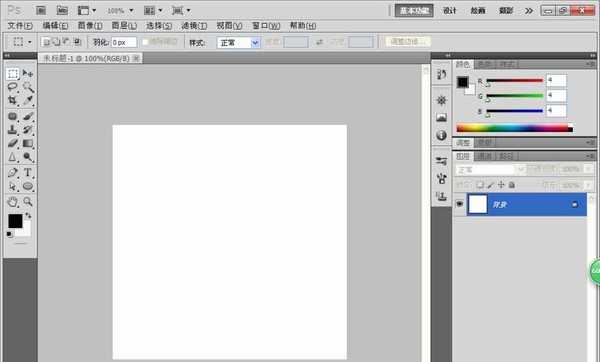Switch to the 摄影 workspace
This screenshot has width=600, height=362.
pyautogui.click(x=506, y=11)
